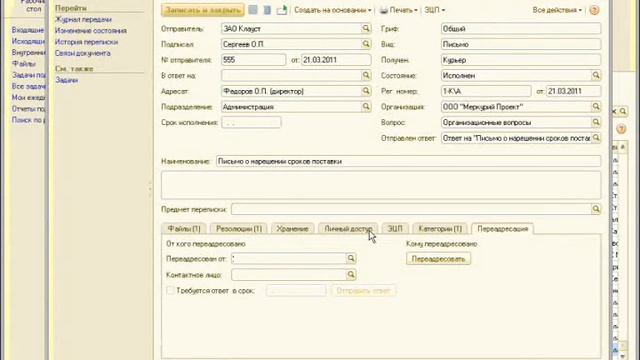
Task: Click magnifier icon in Переадресован от field
Action: click(x=351, y=258)
